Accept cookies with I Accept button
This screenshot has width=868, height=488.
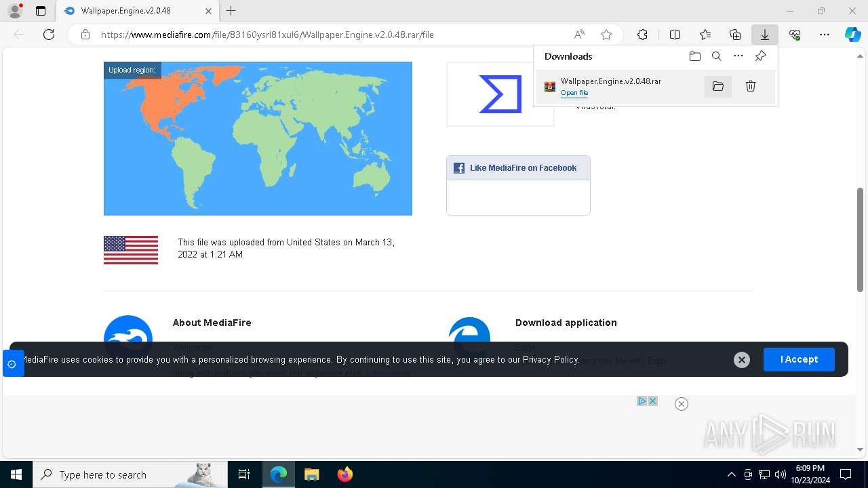point(799,359)
